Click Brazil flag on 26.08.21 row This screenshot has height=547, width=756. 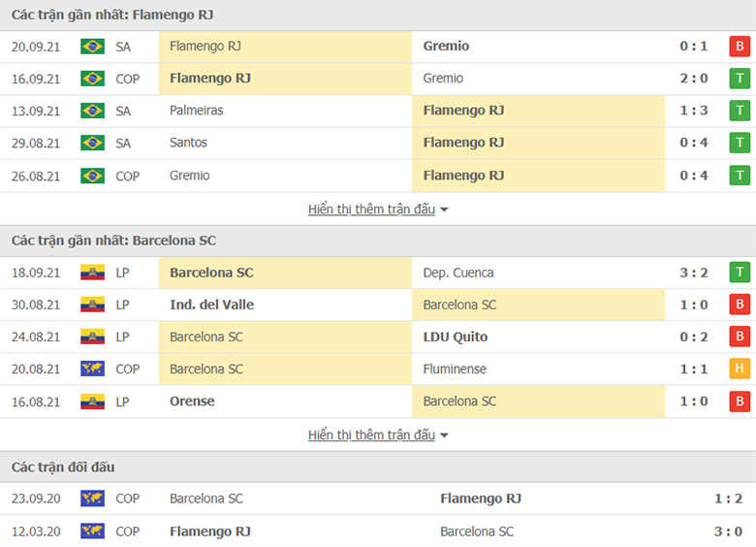pos(93,177)
